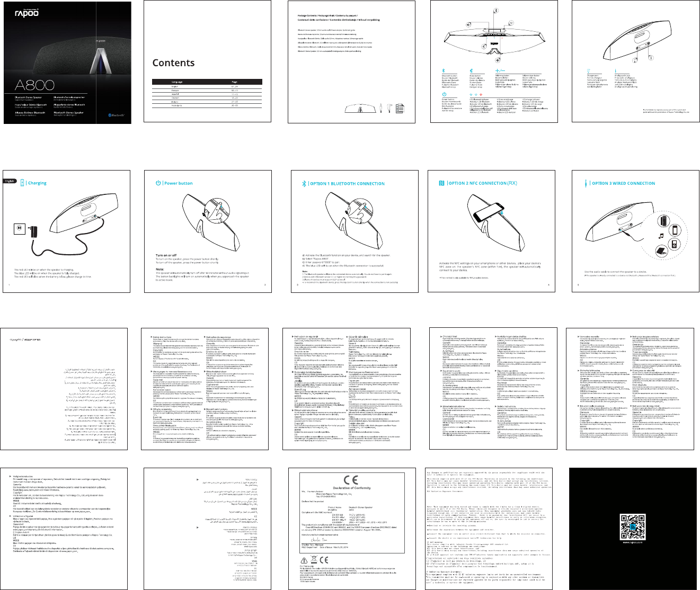Open the www.rapoo.com link on the back cover

point(634,542)
